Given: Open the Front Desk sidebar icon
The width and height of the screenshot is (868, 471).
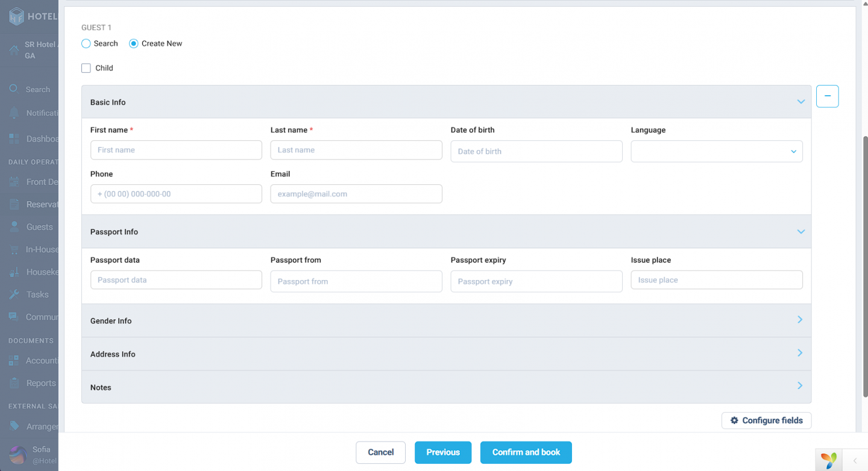Looking at the screenshot, I should [x=14, y=182].
